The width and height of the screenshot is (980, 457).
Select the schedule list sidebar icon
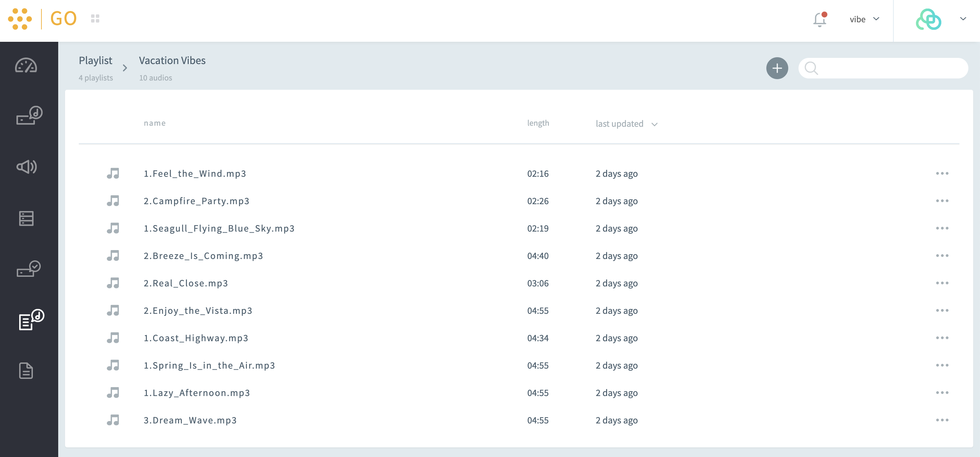[x=26, y=218]
